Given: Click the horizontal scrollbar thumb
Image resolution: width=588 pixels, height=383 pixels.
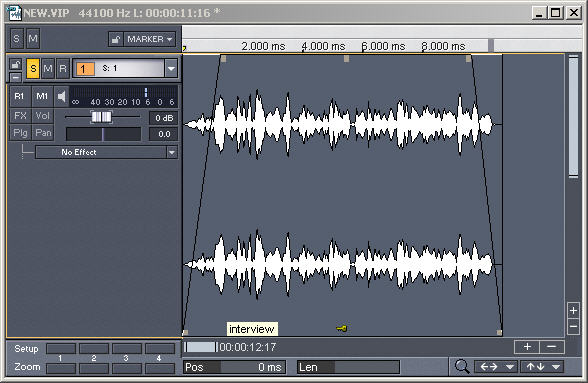Looking at the screenshot, I should click(201, 347).
